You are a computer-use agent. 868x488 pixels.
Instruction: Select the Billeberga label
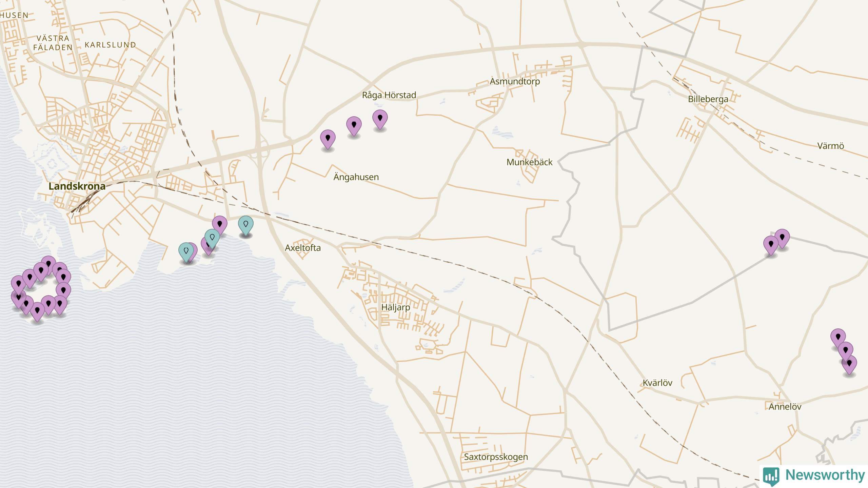point(708,99)
